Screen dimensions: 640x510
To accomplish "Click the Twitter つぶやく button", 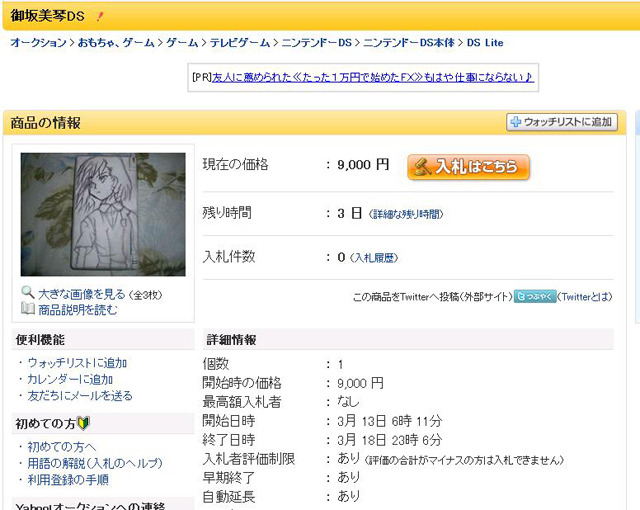I will tap(535, 296).
